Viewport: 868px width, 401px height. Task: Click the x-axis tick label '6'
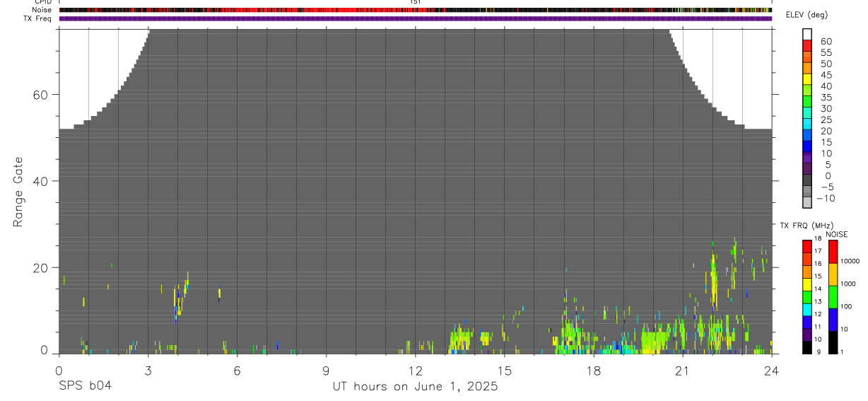[237, 370]
